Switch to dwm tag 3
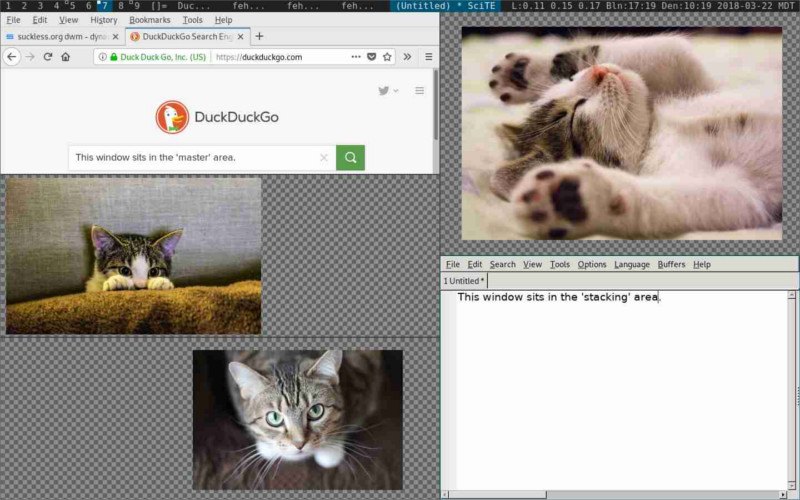800x500 pixels. point(39,6)
